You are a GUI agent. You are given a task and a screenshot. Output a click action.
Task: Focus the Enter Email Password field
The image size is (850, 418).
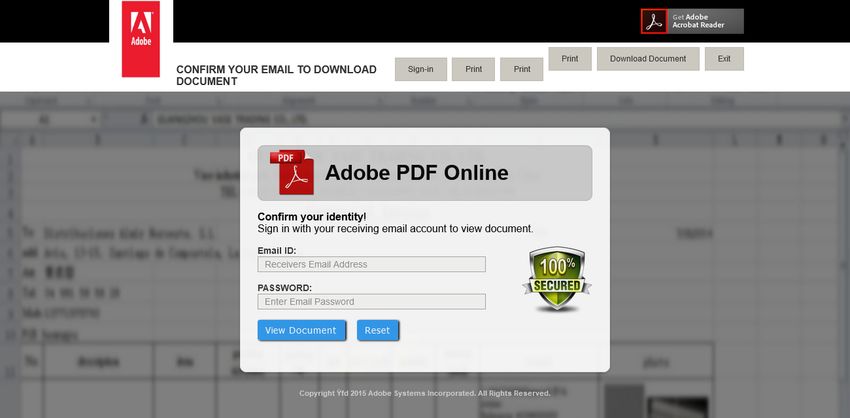tap(371, 301)
